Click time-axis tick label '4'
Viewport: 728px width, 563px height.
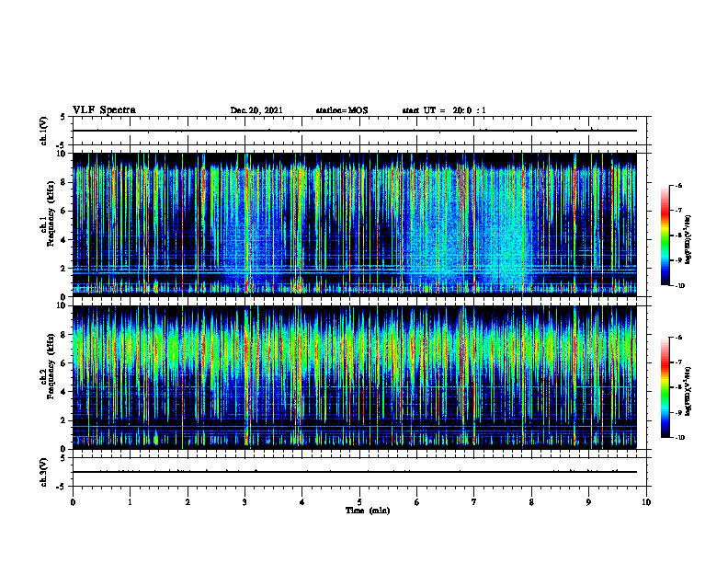point(302,502)
